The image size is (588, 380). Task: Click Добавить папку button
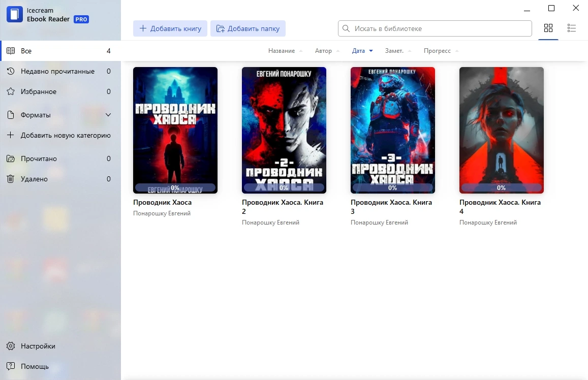point(248,28)
